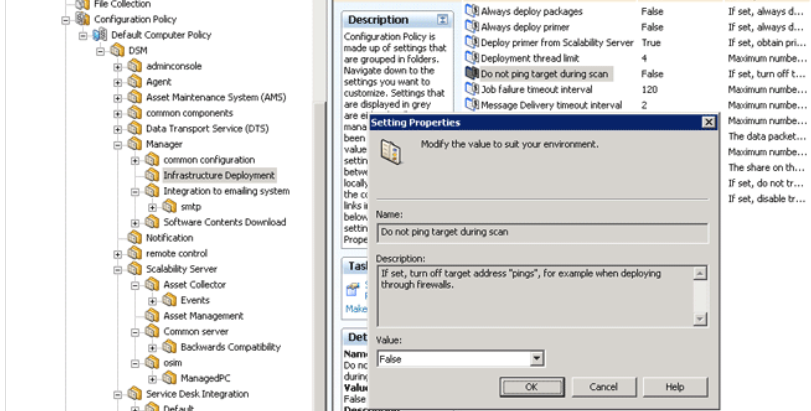Select the osim tree item
The width and height of the screenshot is (811, 411).
click(173, 362)
